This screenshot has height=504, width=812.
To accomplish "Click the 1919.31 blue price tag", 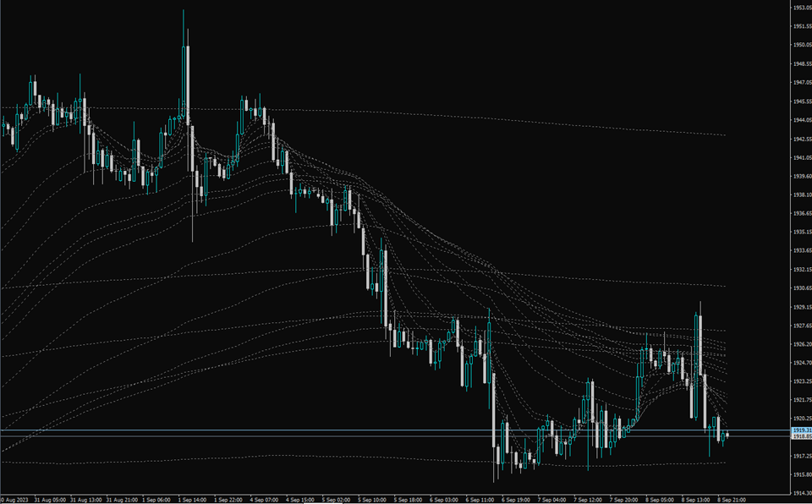I will click(x=802, y=430).
